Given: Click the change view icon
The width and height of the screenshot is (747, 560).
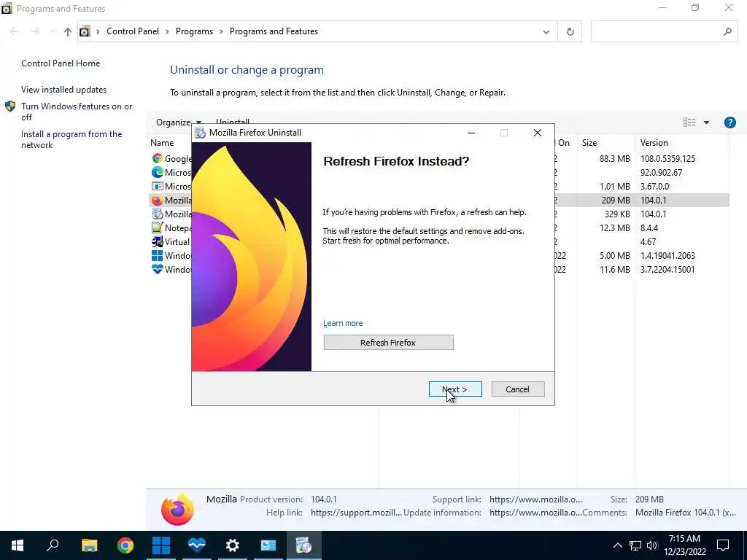Looking at the screenshot, I should tap(689, 122).
